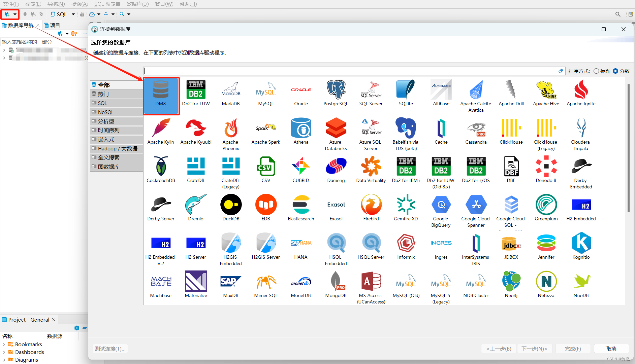Choose the MariaDB driver

tap(231, 93)
